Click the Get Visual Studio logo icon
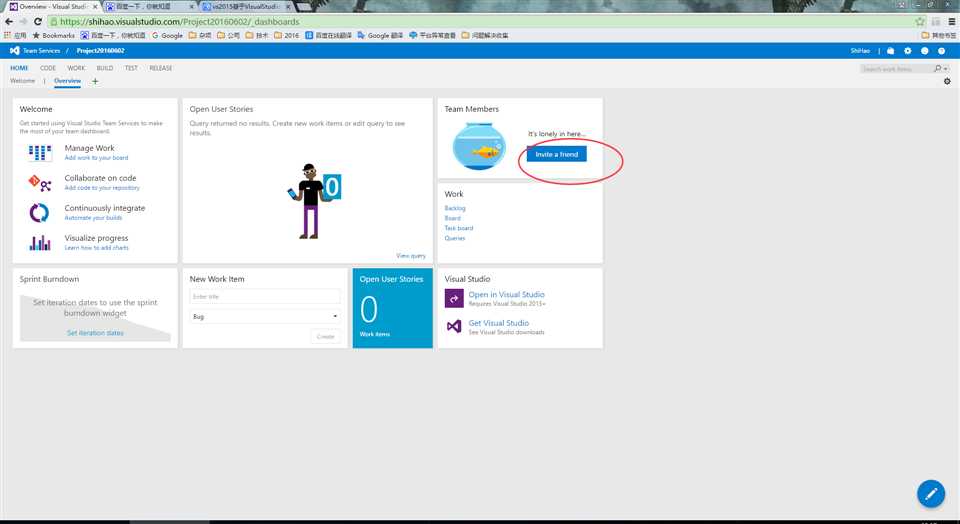The height and width of the screenshot is (524, 960). (454, 326)
